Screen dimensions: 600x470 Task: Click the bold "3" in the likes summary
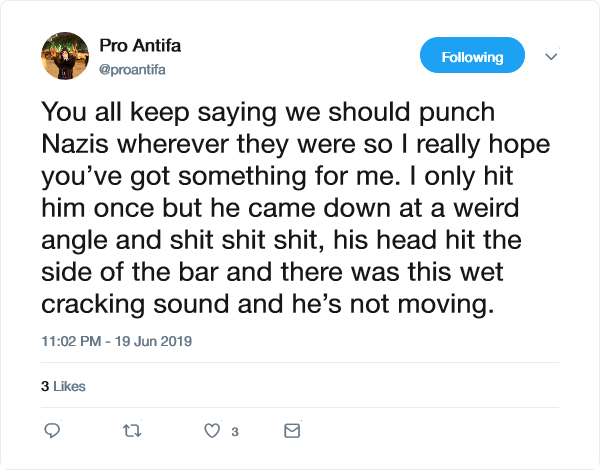coord(44,386)
